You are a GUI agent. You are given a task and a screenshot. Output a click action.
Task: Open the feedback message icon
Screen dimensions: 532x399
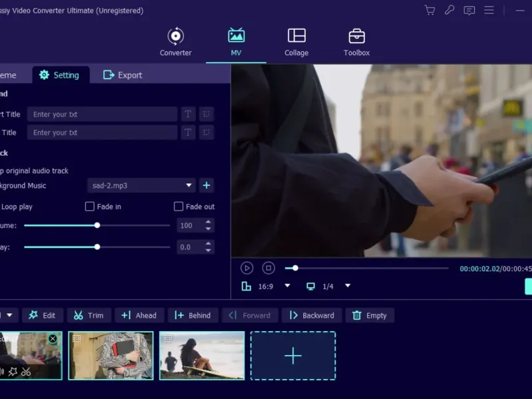click(x=469, y=10)
